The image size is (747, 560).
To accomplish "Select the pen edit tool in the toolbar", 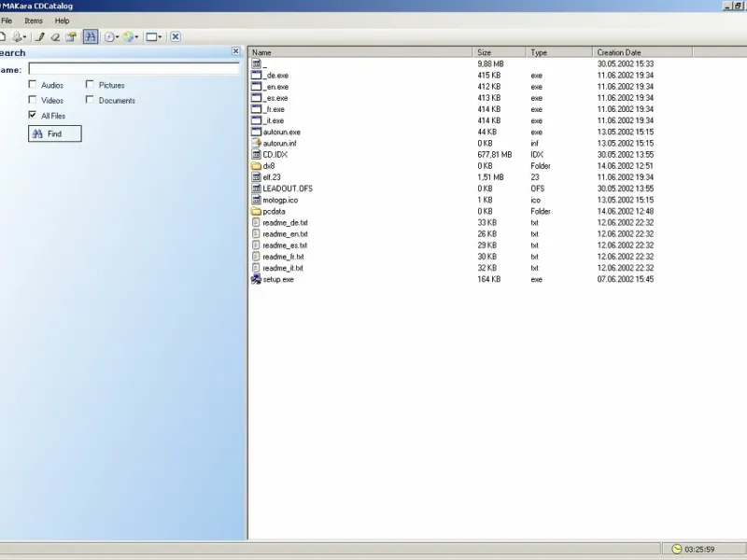I will pyautogui.click(x=40, y=36).
